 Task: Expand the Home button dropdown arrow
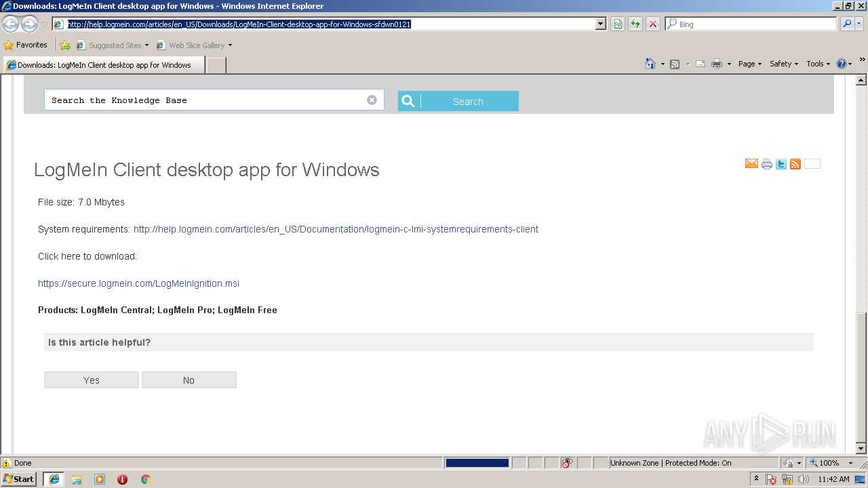(663, 64)
